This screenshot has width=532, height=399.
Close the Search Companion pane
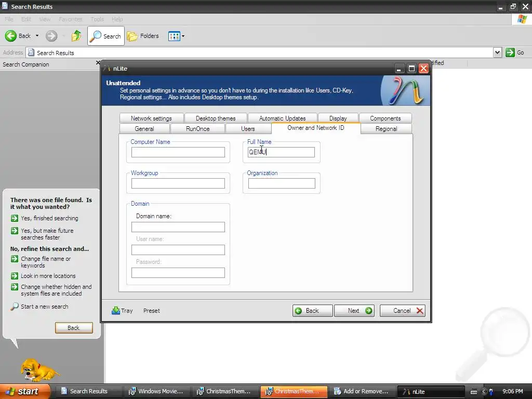coord(98,62)
